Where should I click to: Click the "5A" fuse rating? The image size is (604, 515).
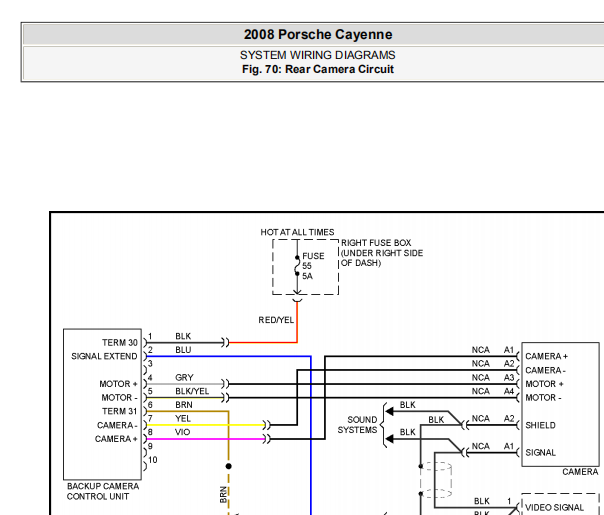(x=307, y=276)
